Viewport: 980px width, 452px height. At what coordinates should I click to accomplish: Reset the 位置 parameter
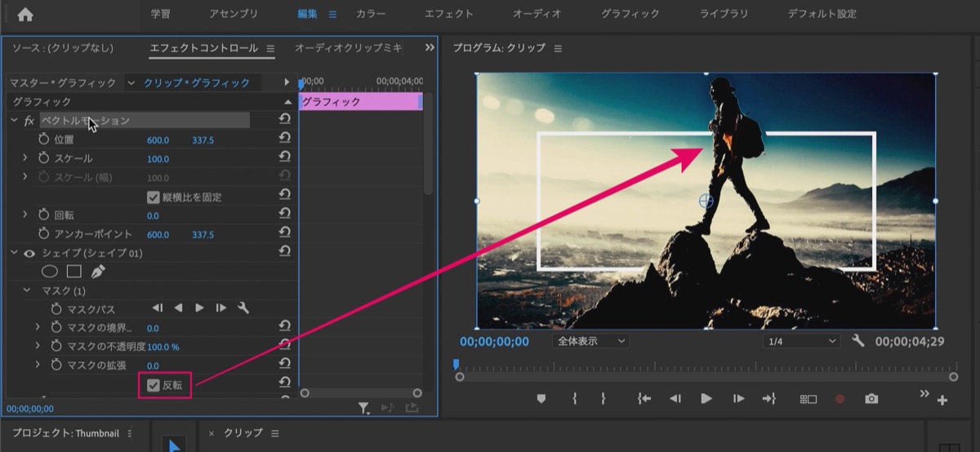click(x=284, y=140)
